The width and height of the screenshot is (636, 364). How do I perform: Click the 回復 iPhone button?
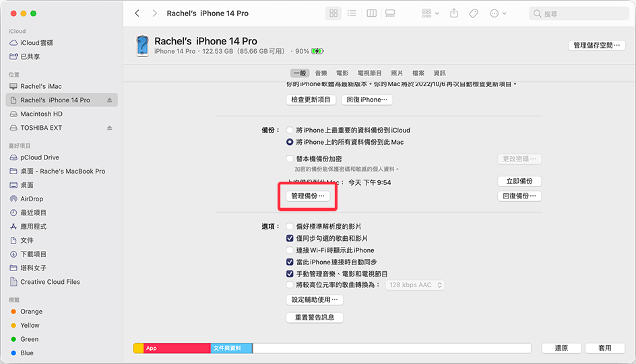367,100
